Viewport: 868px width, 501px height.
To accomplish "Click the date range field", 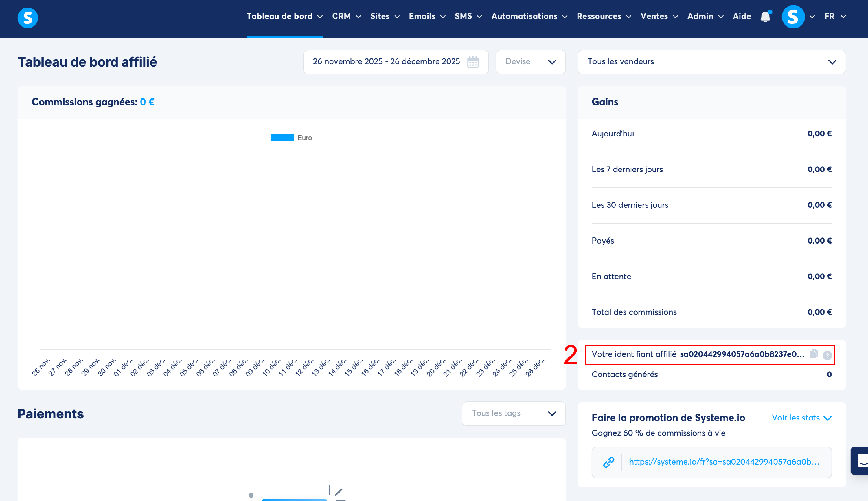I will coord(386,62).
